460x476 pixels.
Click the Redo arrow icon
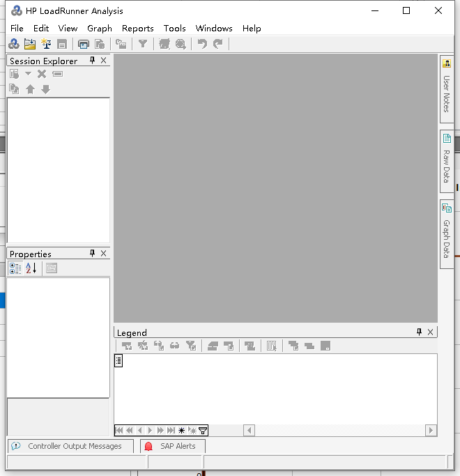pos(218,44)
